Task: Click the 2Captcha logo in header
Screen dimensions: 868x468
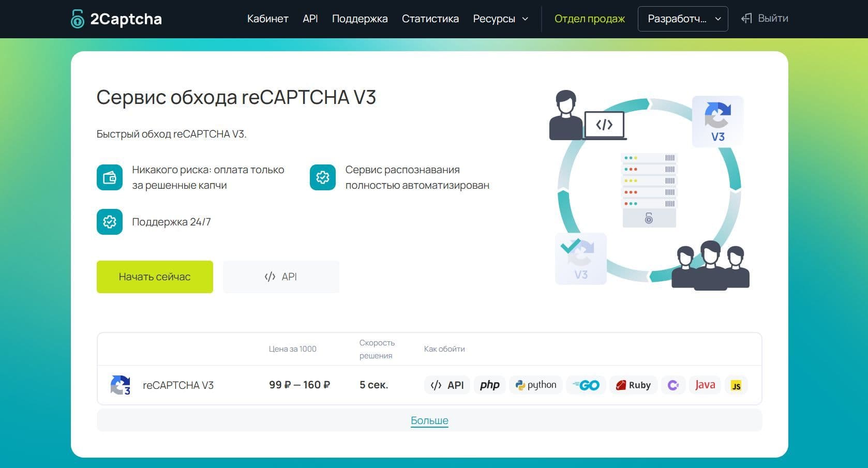Action: [x=116, y=19]
